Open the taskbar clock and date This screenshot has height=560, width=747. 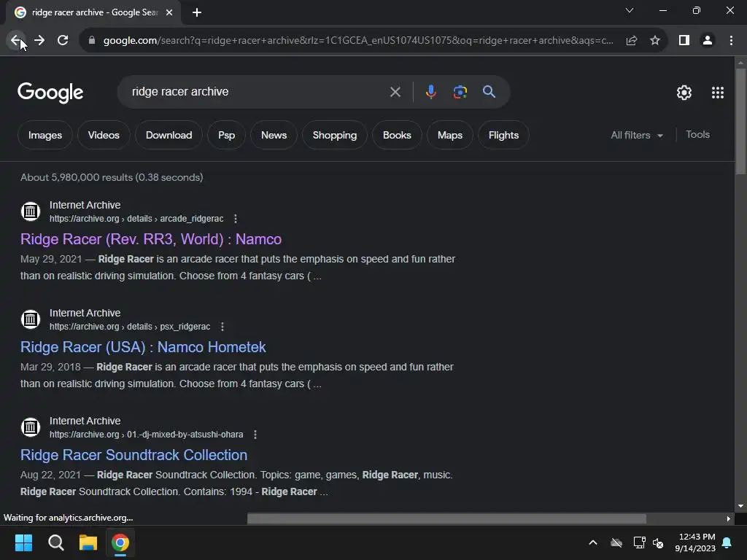(x=695, y=542)
